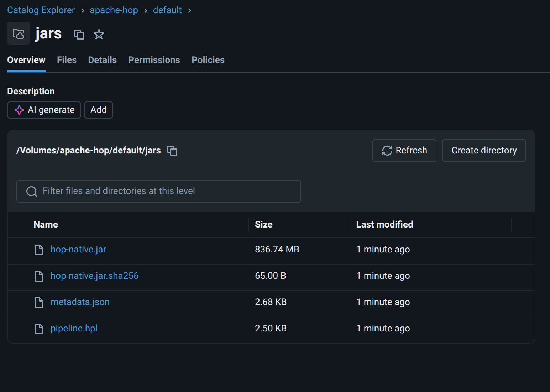550x392 pixels.
Task: Star the jars volume as favorite
Action: [99, 35]
